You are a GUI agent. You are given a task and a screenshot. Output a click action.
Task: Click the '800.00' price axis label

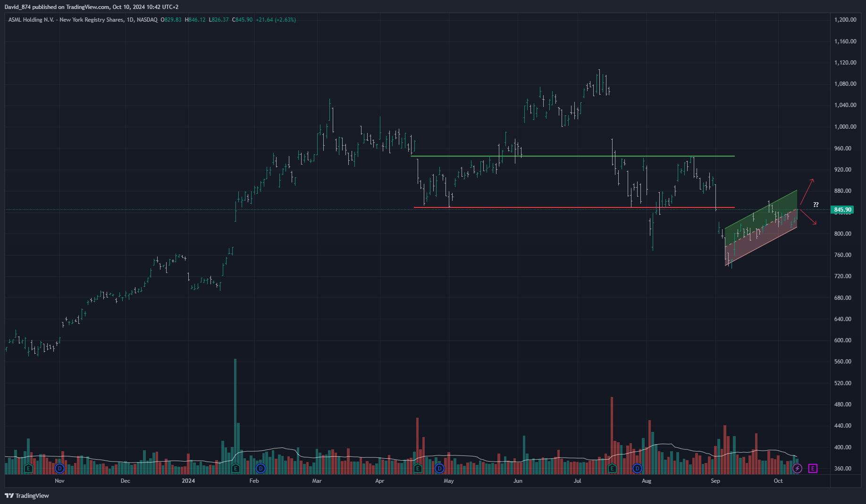point(843,234)
